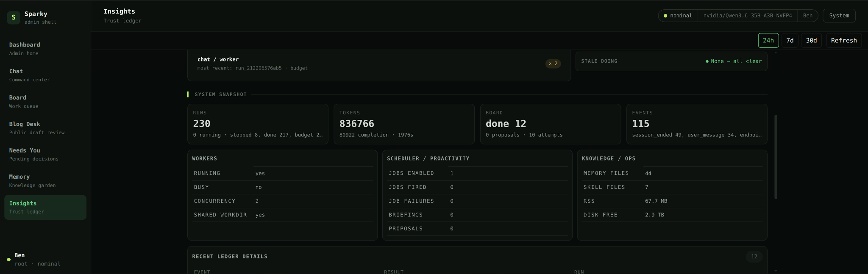Open the Dashboard admin home page

[x=45, y=49]
